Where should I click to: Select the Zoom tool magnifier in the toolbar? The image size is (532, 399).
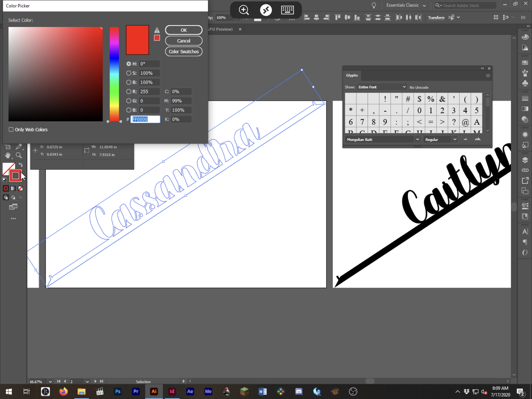click(19, 155)
